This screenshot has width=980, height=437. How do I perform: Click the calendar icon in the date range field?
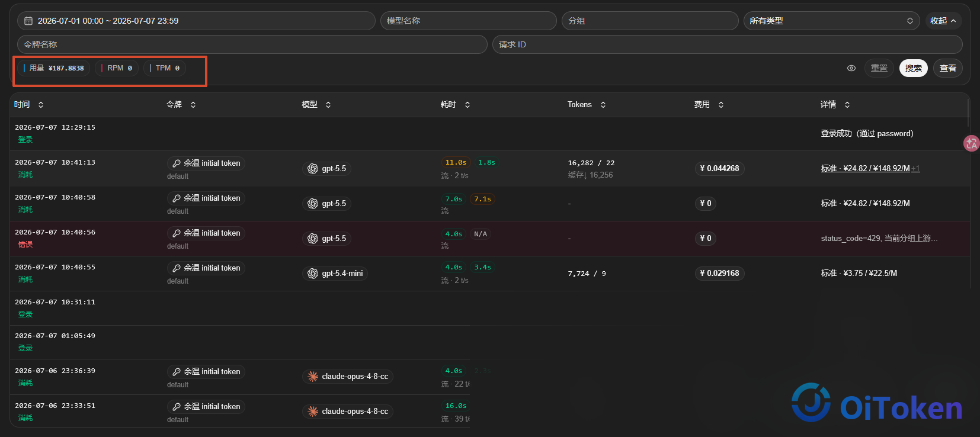pyautogui.click(x=28, y=21)
